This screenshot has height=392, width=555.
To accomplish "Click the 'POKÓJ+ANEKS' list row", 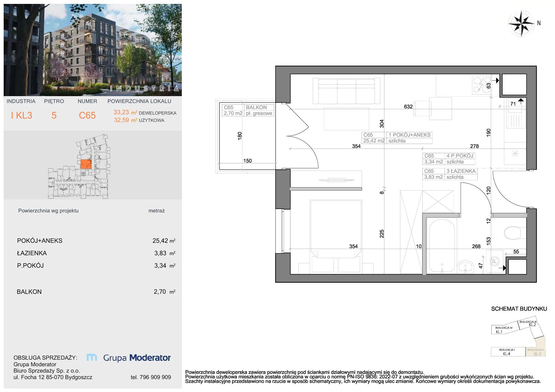I will (x=96, y=241).
